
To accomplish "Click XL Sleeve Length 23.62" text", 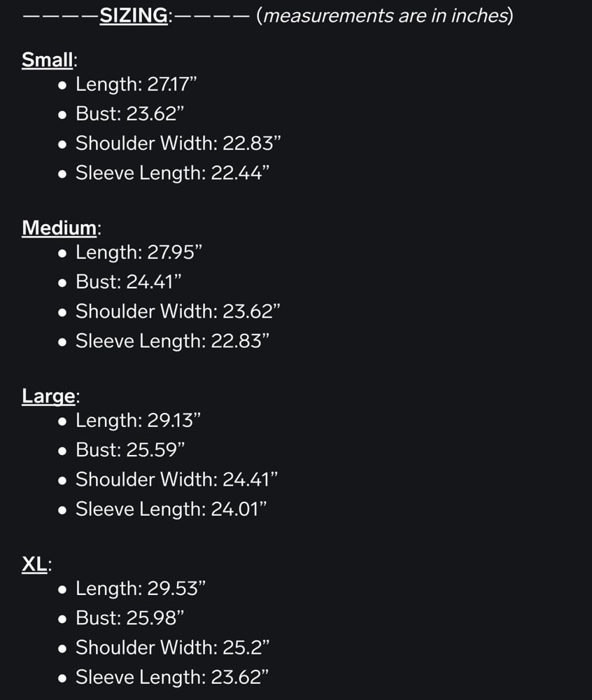I will click(x=172, y=677).
